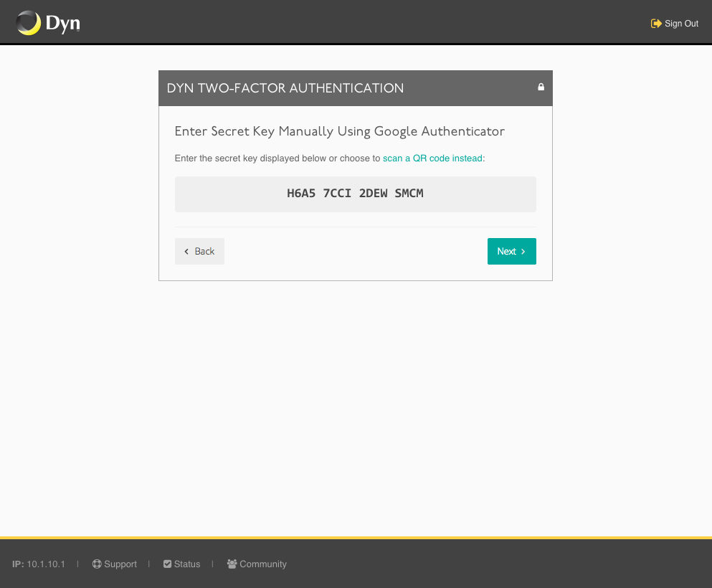Viewport: 712px width, 588px height.
Task: Click the people Community icon
Action: coord(231,564)
